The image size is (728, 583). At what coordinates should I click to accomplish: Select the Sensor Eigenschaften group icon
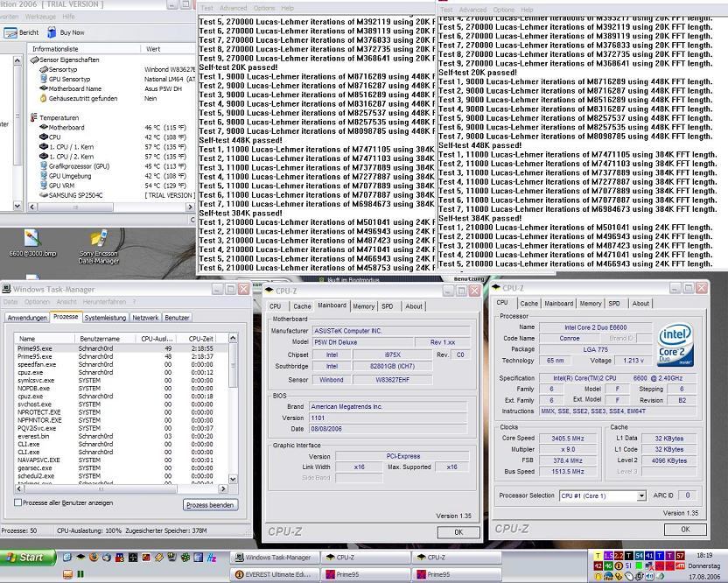pyautogui.click(x=34, y=60)
